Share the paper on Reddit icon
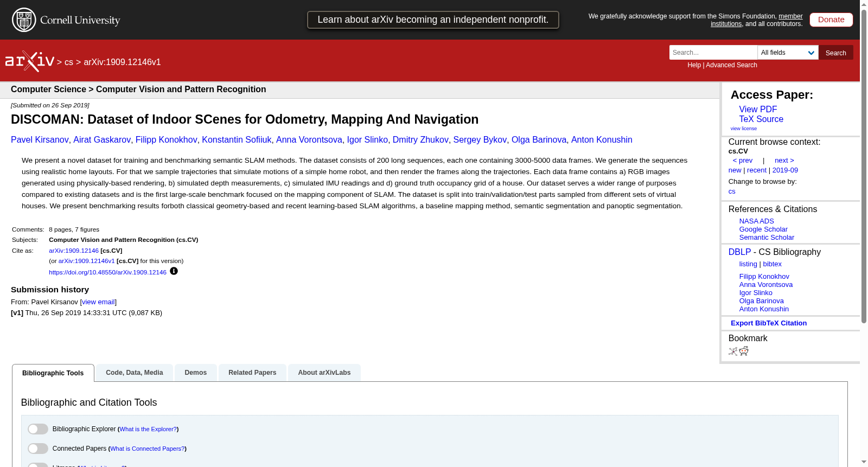 click(744, 351)
